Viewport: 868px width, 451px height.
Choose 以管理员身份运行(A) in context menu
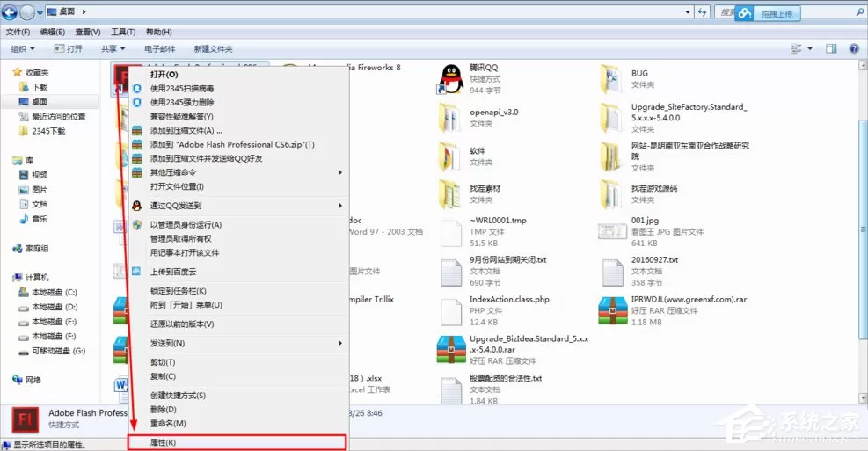[238, 225]
